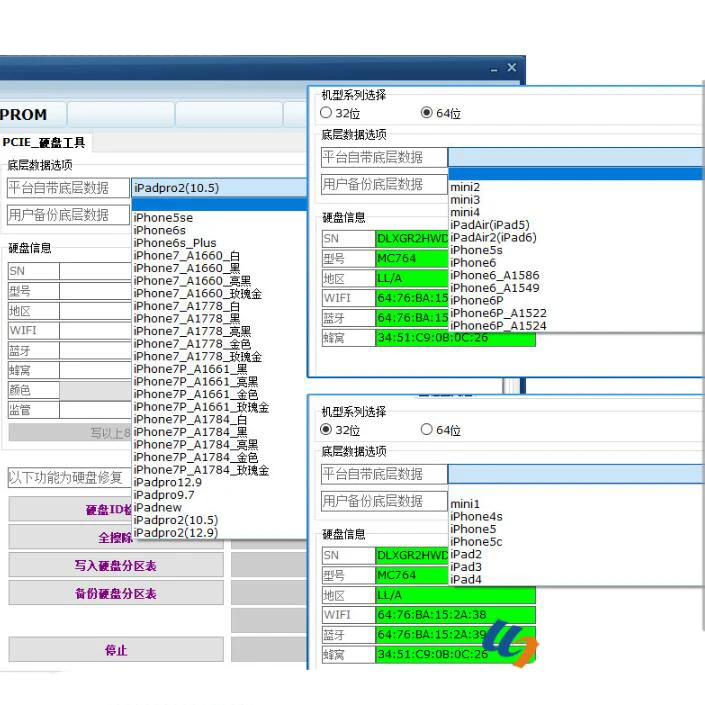This screenshot has height=705, width=705.
Task: Choose mini3 in 64位 list
Action: click(x=465, y=200)
